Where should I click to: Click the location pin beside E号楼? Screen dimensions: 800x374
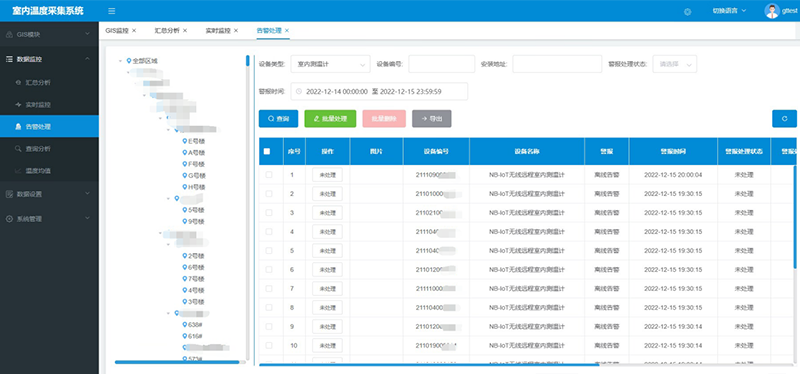point(185,141)
